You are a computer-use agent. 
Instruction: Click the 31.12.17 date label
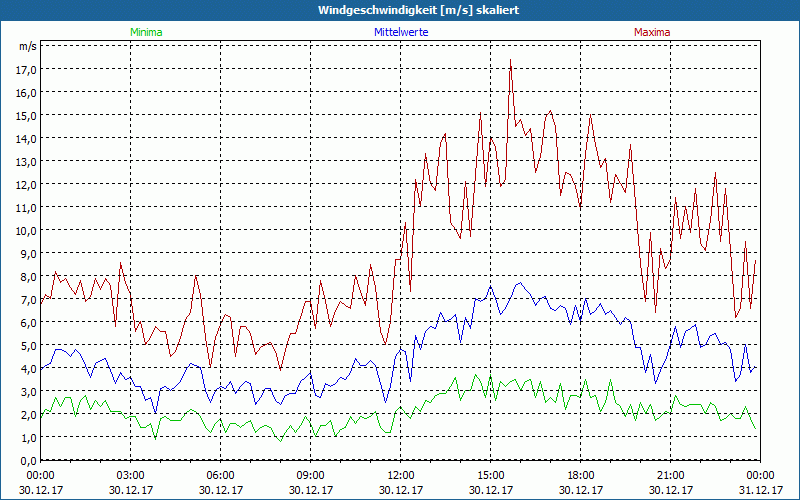click(759, 490)
